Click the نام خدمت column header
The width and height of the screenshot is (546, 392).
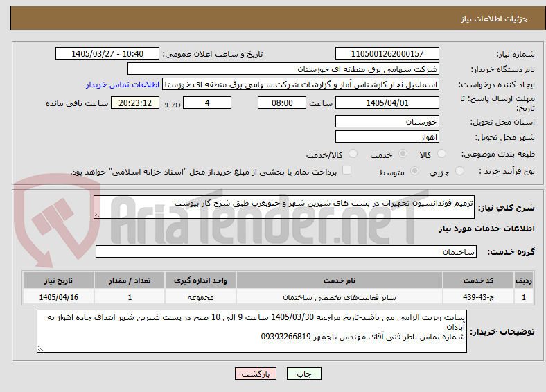(340, 280)
